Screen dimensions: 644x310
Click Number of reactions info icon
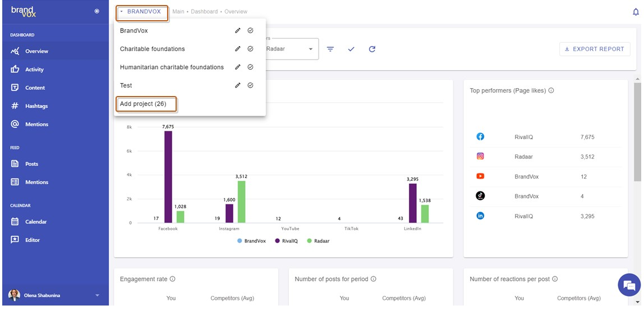pos(554,279)
